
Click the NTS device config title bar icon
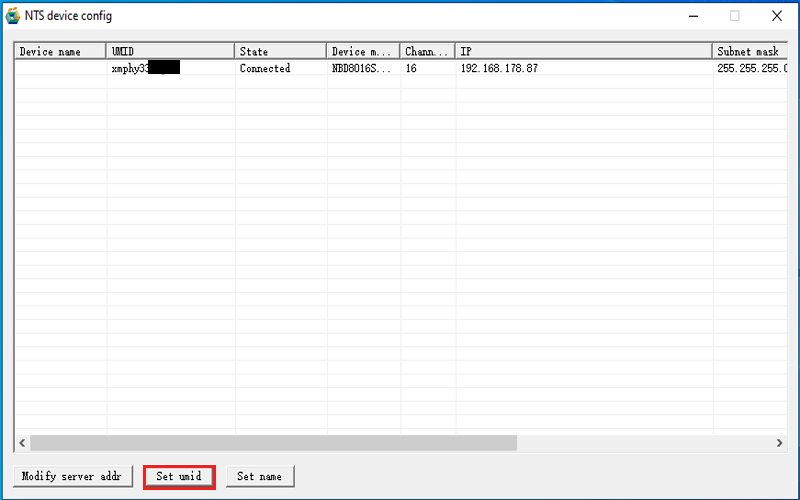pos(13,15)
